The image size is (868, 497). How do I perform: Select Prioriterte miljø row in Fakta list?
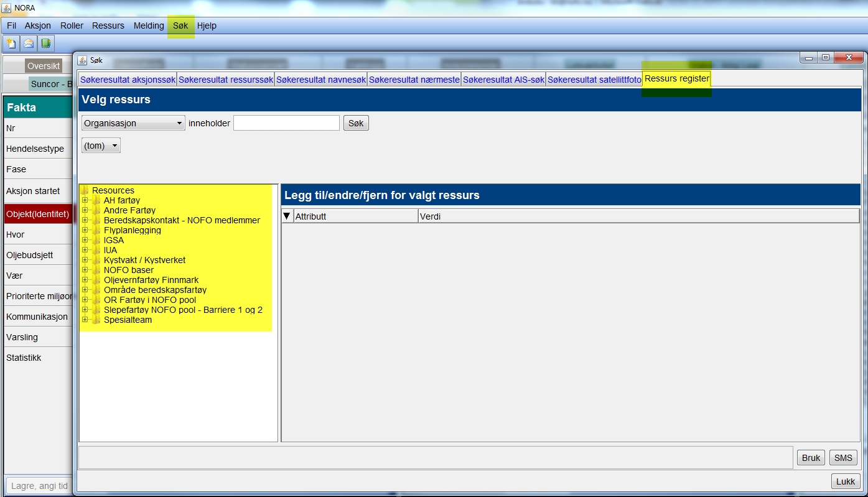[x=39, y=296]
